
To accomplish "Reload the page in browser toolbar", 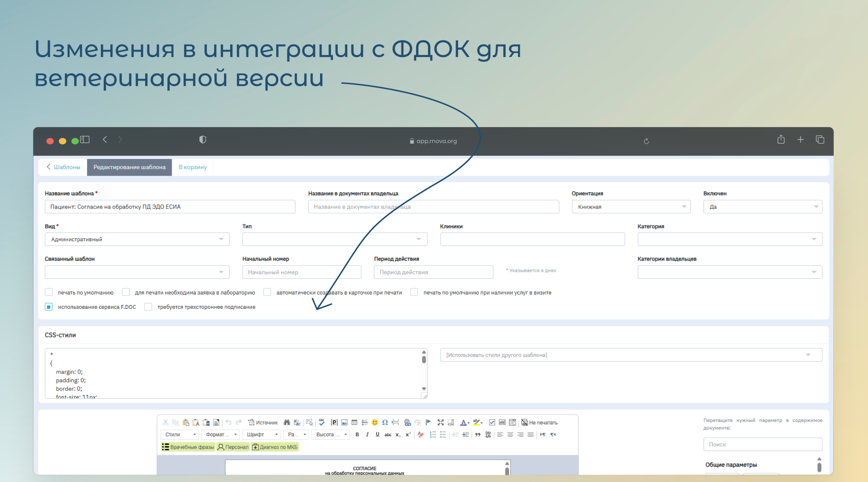I will 646,141.
